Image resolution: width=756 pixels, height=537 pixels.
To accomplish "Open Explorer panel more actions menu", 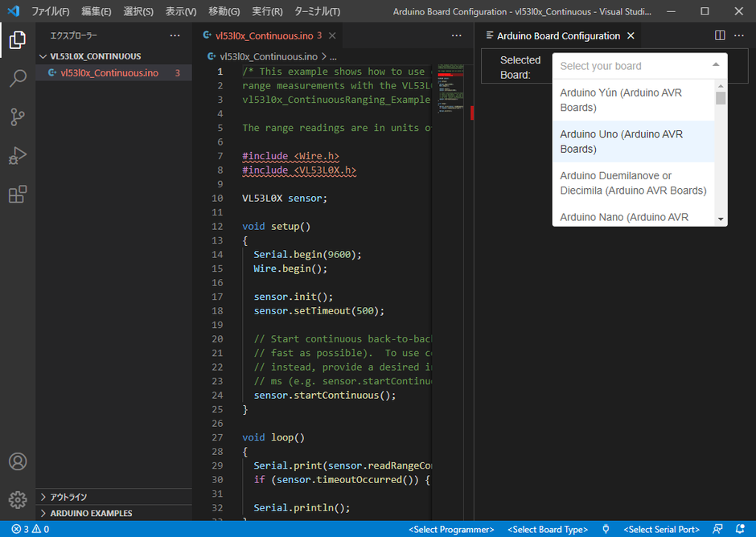I will (x=175, y=35).
